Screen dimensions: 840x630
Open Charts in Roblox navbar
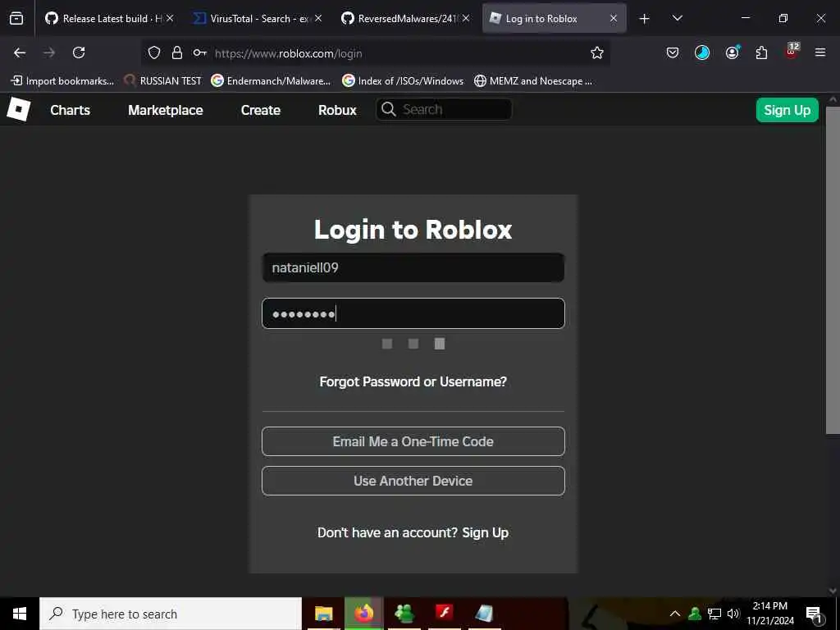(x=71, y=110)
